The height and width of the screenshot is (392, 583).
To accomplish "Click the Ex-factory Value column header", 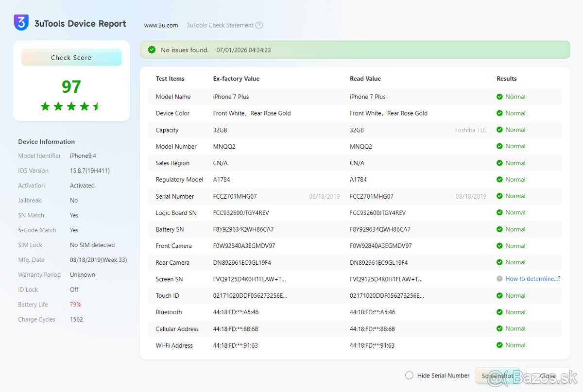I will click(236, 79).
